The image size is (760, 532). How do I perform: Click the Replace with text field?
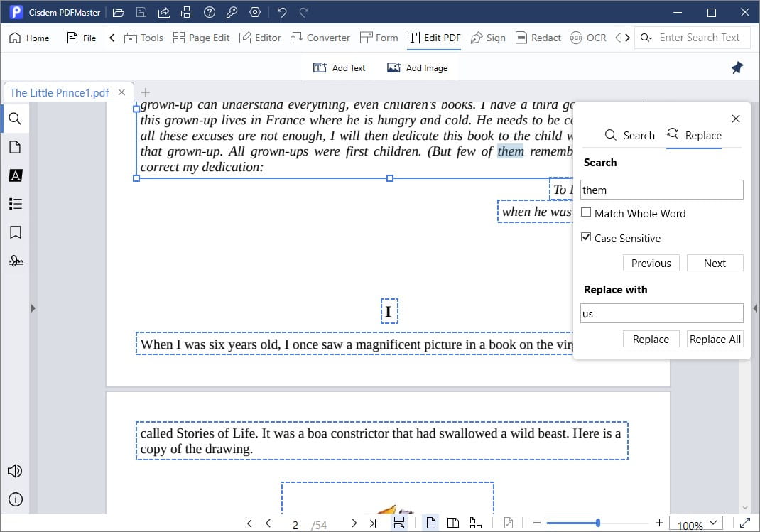coord(661,313)
